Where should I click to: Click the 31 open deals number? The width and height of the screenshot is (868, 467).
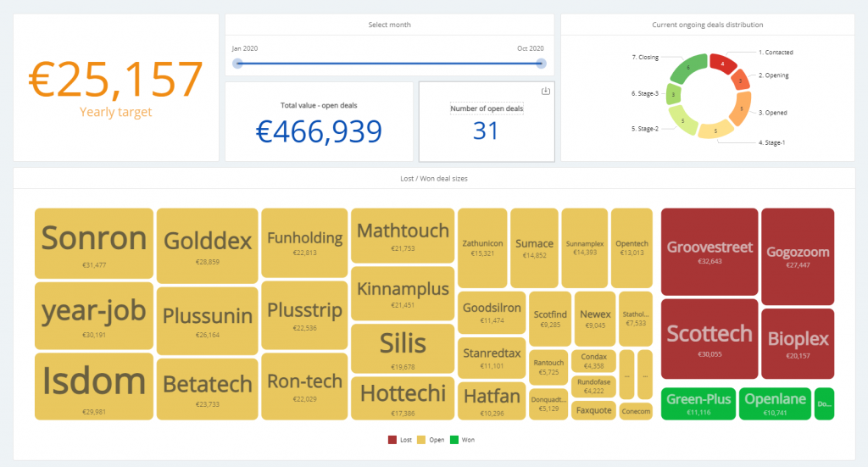coord(486,131)
